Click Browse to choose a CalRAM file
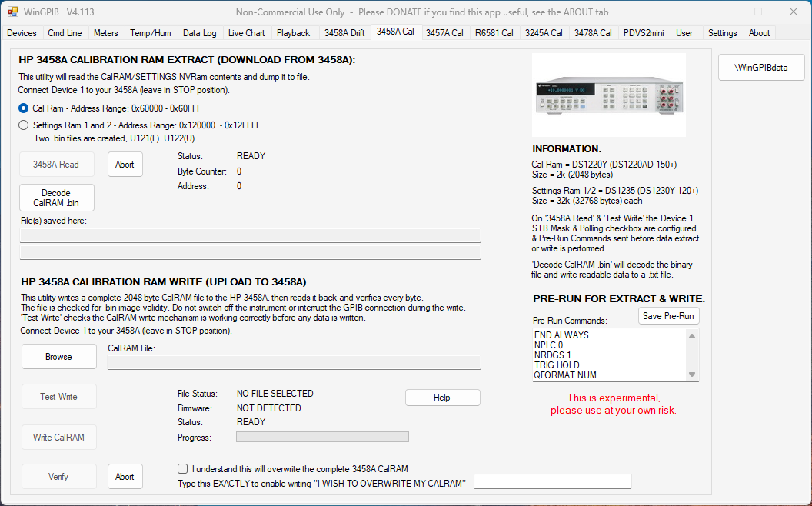Viewport: 812px width, 506px height. tap(58, 356)
